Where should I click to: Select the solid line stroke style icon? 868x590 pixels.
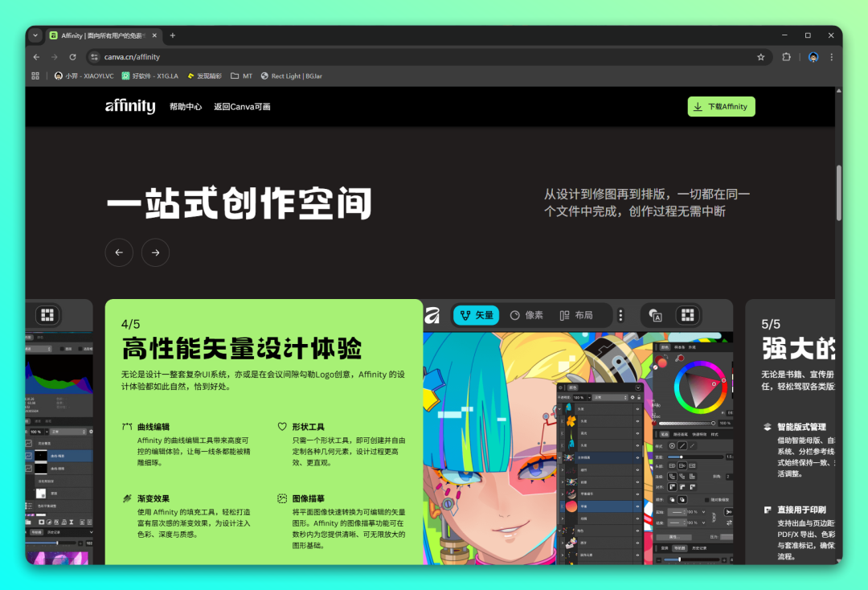(x=681, y=446)
